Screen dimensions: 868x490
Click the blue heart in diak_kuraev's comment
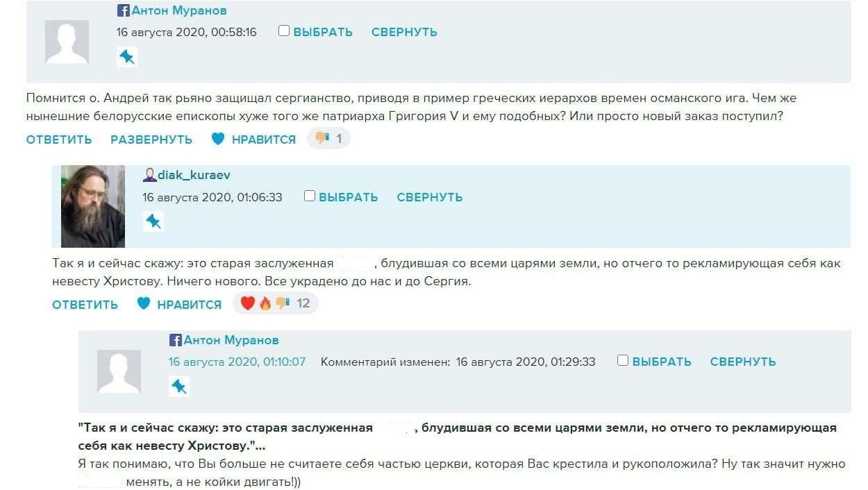point(144,303)
